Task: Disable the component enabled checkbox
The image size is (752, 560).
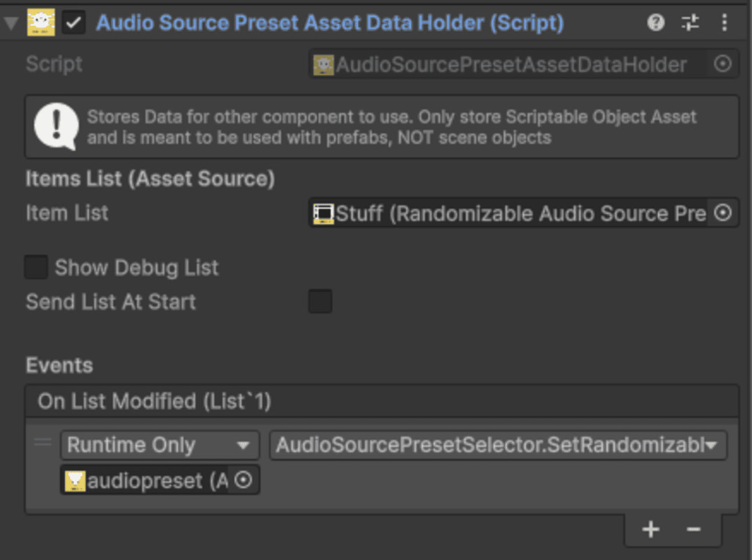Action: (74, 22)
